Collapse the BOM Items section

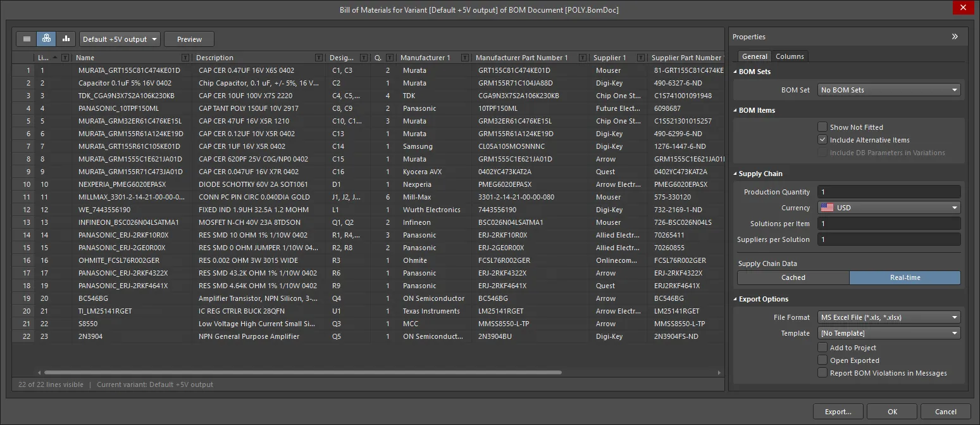coord(735,110)
